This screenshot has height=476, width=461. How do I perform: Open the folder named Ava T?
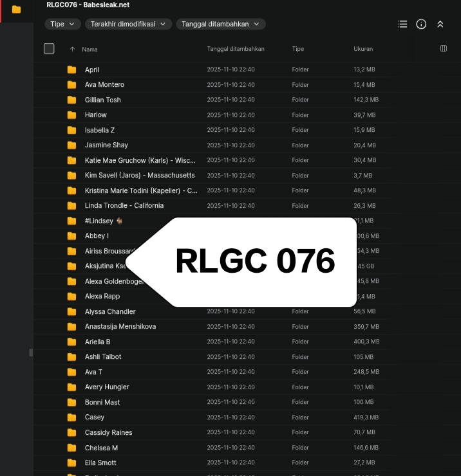(93, 372)
